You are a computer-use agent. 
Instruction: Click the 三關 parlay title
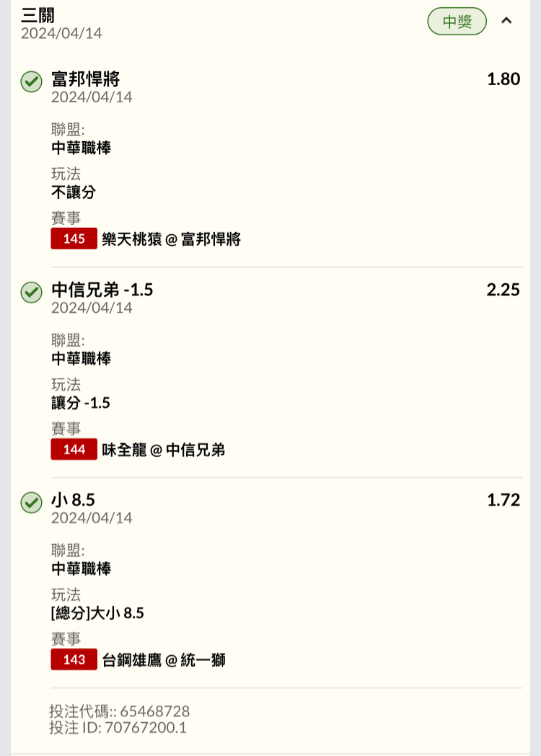[x=38, y=15]
